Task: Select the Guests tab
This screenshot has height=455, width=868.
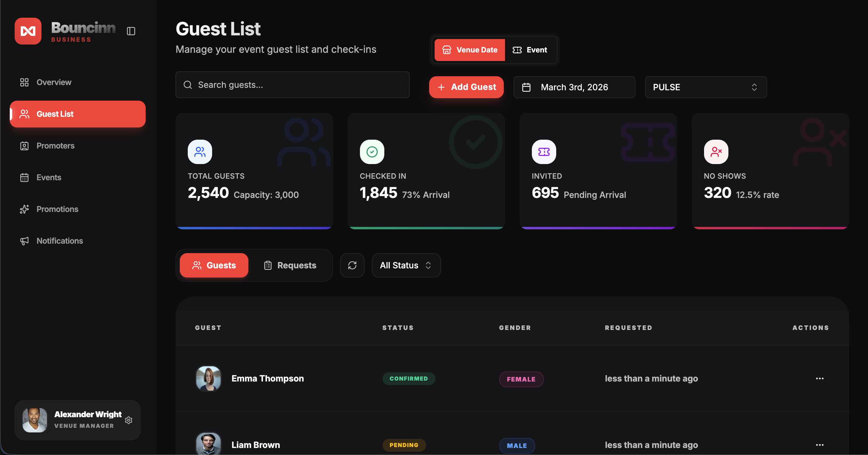Action: click(x=214, y=265)
